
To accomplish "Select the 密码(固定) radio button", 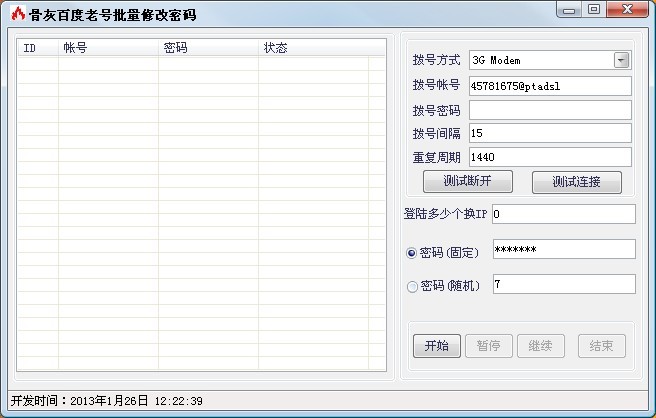I will pyautogui.click(x=412, y=253).
